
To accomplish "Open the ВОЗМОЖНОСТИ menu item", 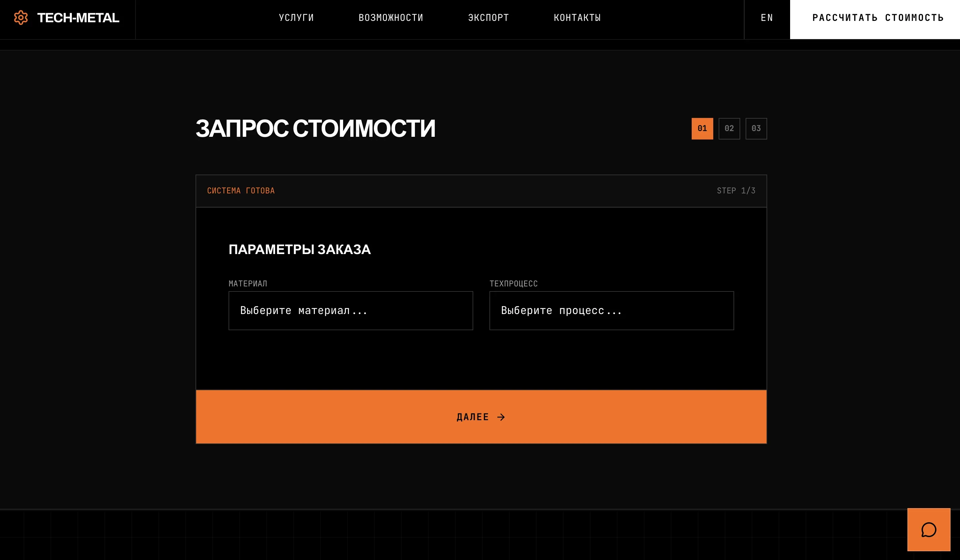I will point(391,18).
